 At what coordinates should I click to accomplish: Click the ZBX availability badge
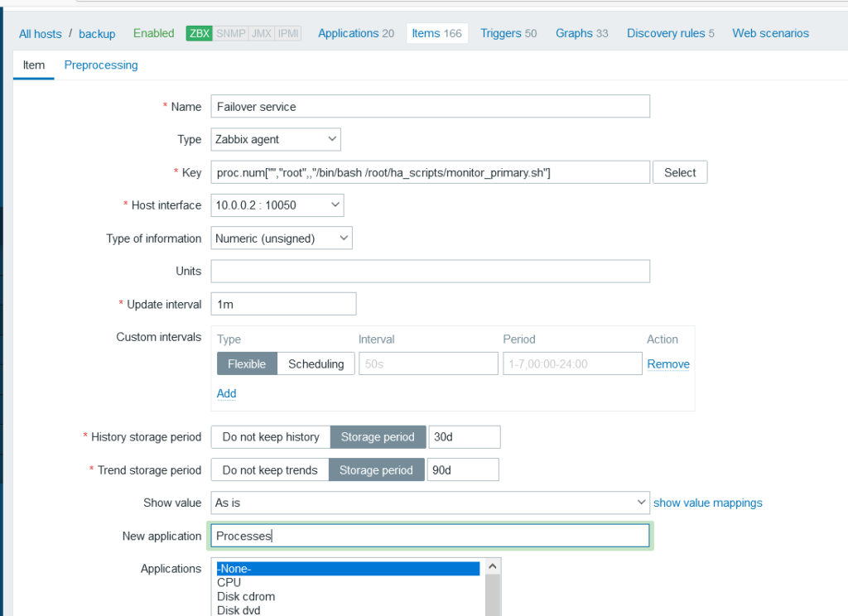pyautogui.click(x=200, y=34)
